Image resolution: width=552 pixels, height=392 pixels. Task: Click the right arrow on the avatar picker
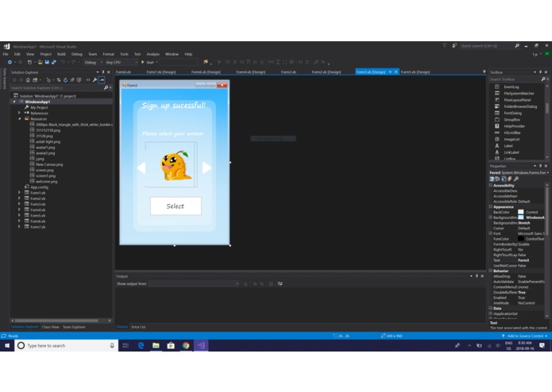[x=207, y=167]
